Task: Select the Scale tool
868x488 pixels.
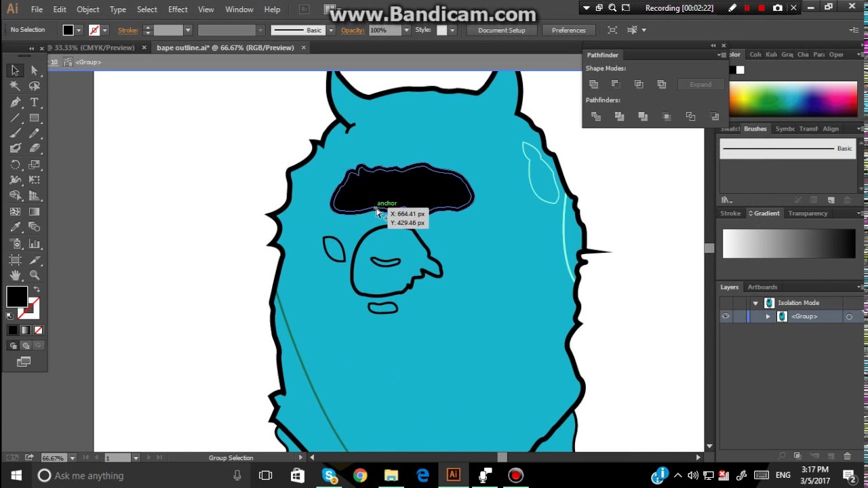Action: click(35, 165)
